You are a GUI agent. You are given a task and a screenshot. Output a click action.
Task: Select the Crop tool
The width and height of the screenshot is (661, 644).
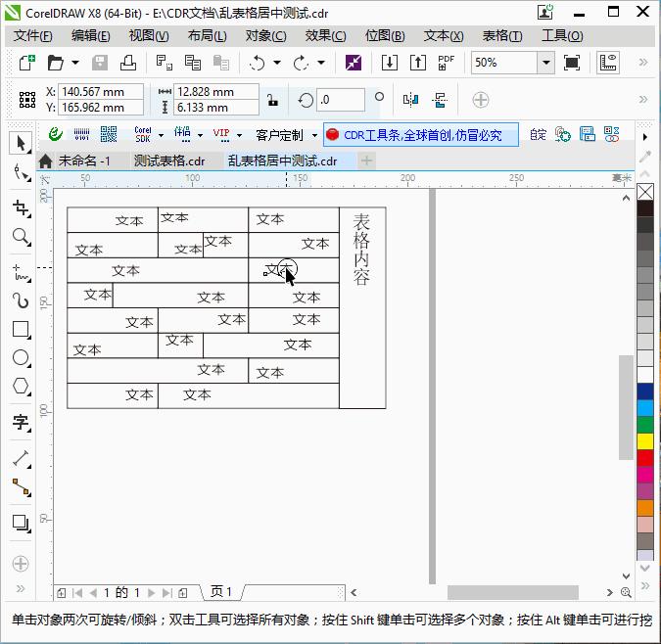[21, 208]
